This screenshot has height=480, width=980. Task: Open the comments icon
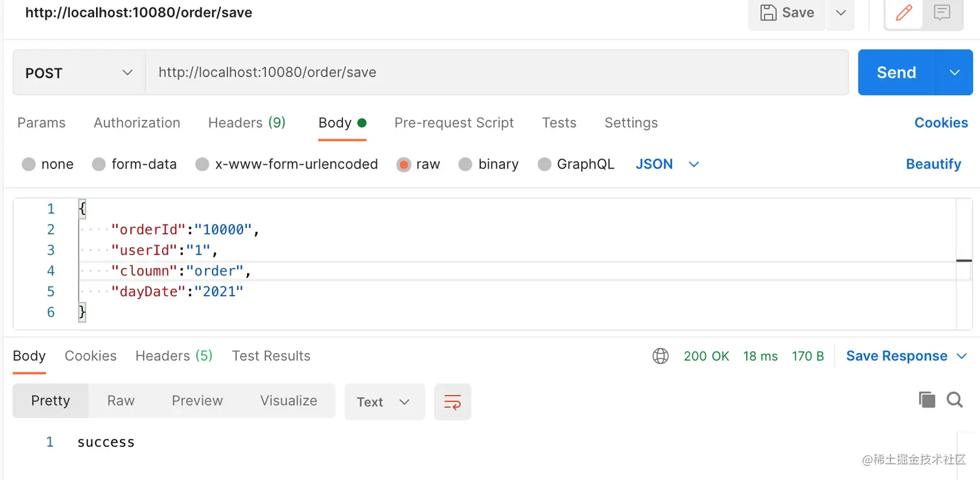click(942, 13)
